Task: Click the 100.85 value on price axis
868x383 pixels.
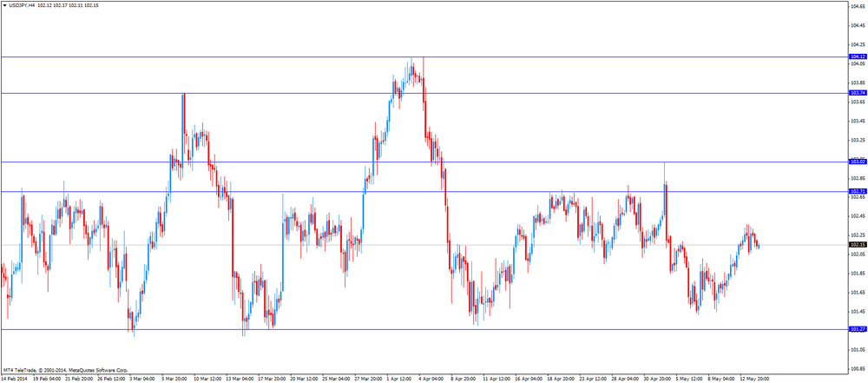Action: point(858,368)
